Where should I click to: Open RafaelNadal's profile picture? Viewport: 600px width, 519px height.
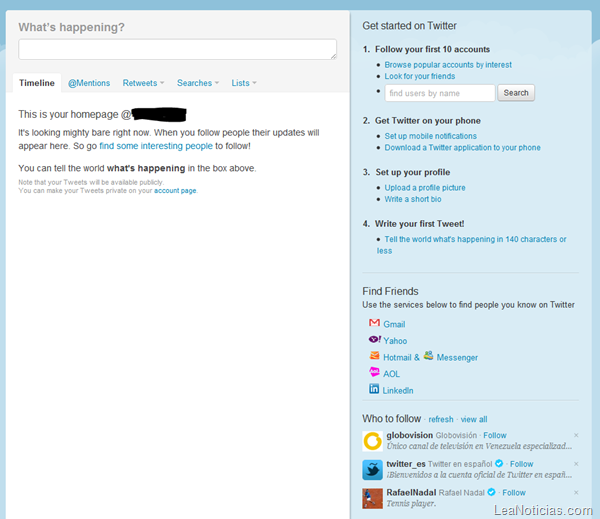tap(372, 498)
